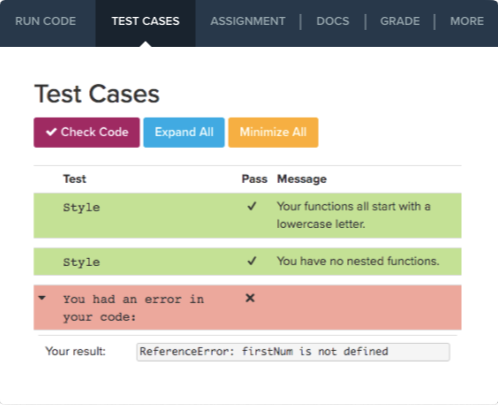Click the Check Code button
This screenshot has width=498, height=405.
click(x=87, y=132)
